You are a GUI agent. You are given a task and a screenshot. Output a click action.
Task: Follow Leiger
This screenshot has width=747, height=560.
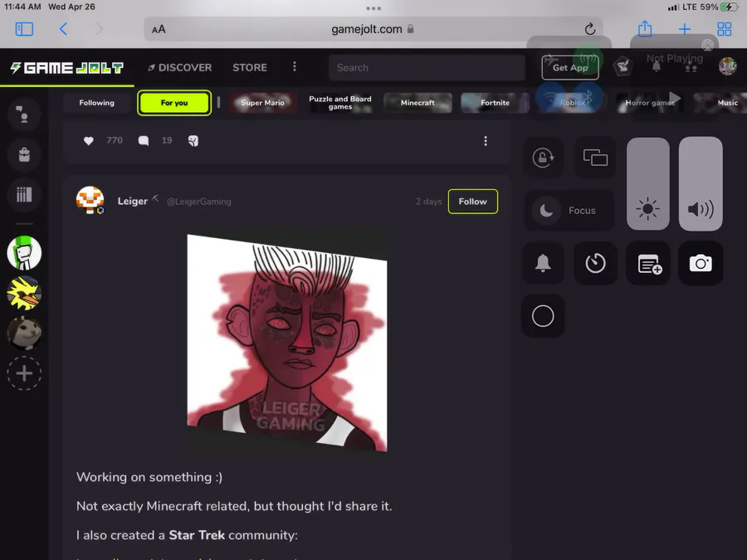click(472, 202)
